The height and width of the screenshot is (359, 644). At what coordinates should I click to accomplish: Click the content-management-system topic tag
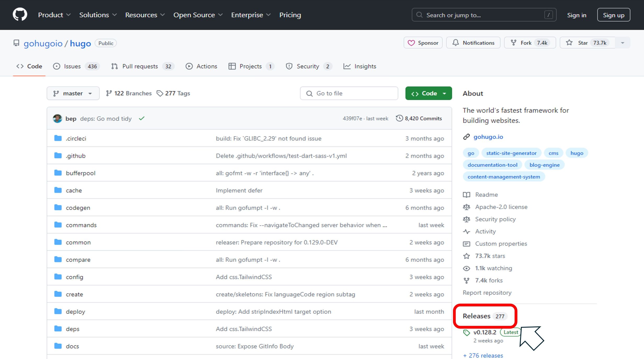504,177
